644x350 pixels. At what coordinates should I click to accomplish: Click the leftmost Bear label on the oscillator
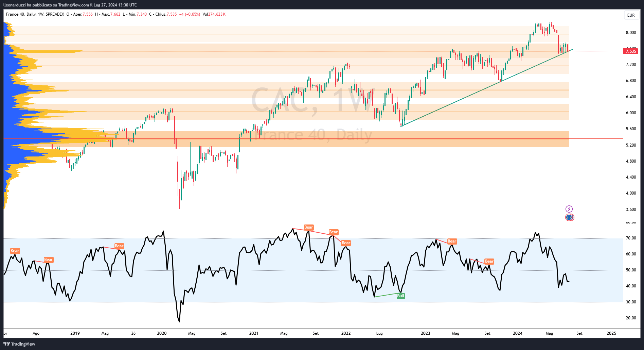click(x=15, y=251)
